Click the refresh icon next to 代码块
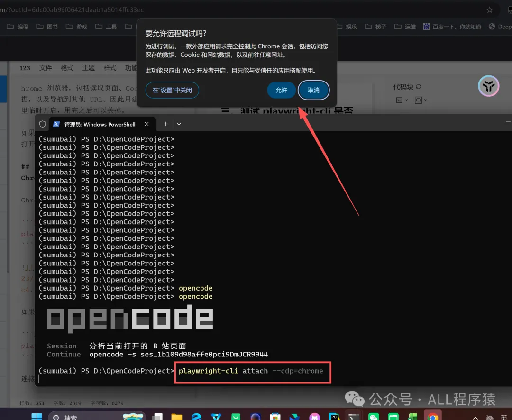The height and width of the screenshot is (420, 512). [x=419, y=87]
